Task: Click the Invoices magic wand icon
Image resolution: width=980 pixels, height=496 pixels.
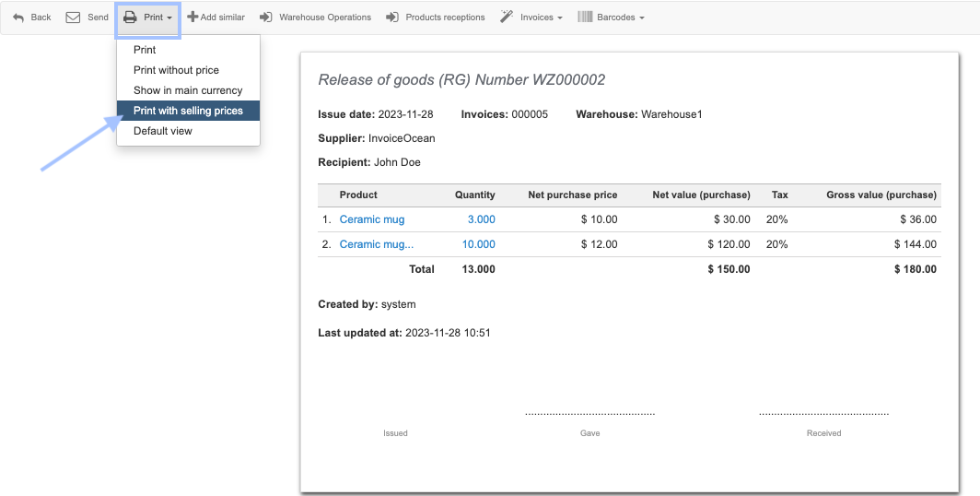Action: [x=507, y=18]
